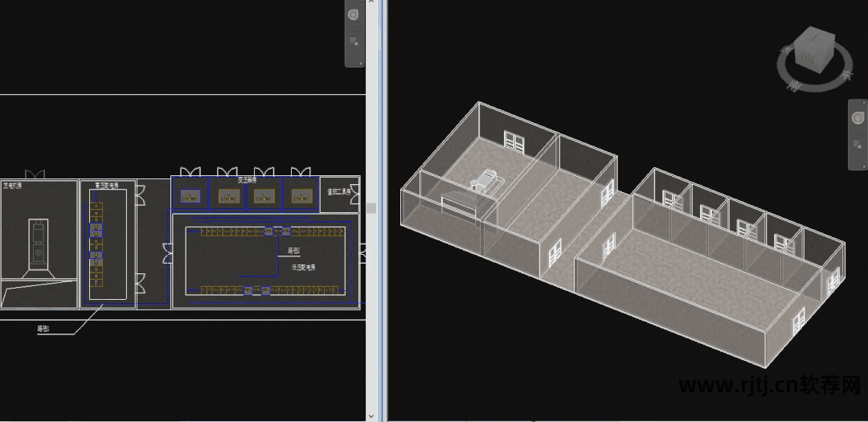This screenshot has height=422, width=868.
Task: Close the 3D view navigation bar
Action: [x=864, y=103]
